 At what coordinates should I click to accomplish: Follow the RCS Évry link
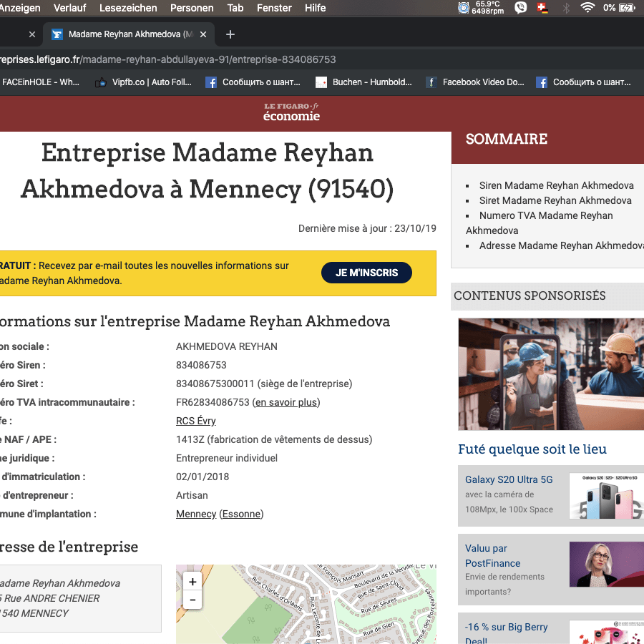tap(195, 421)
